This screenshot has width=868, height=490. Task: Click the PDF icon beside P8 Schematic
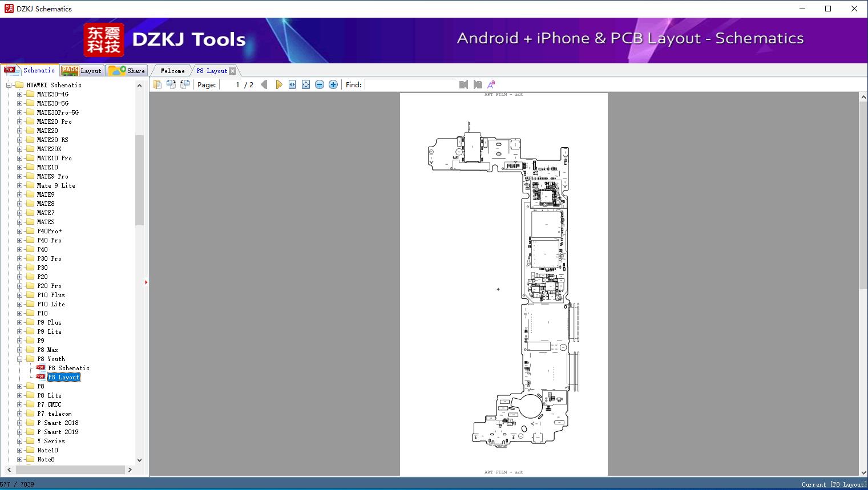41,368
